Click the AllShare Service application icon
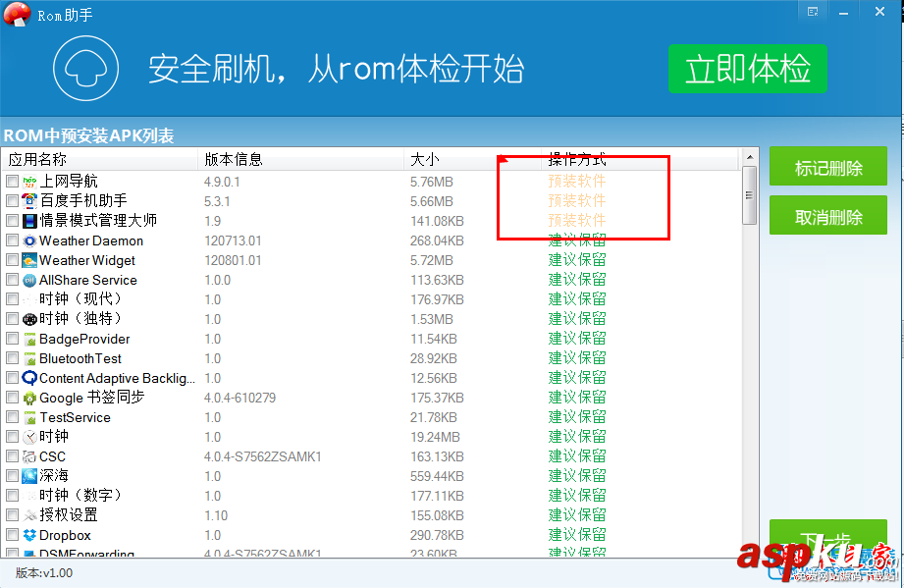 click(29, 280)
